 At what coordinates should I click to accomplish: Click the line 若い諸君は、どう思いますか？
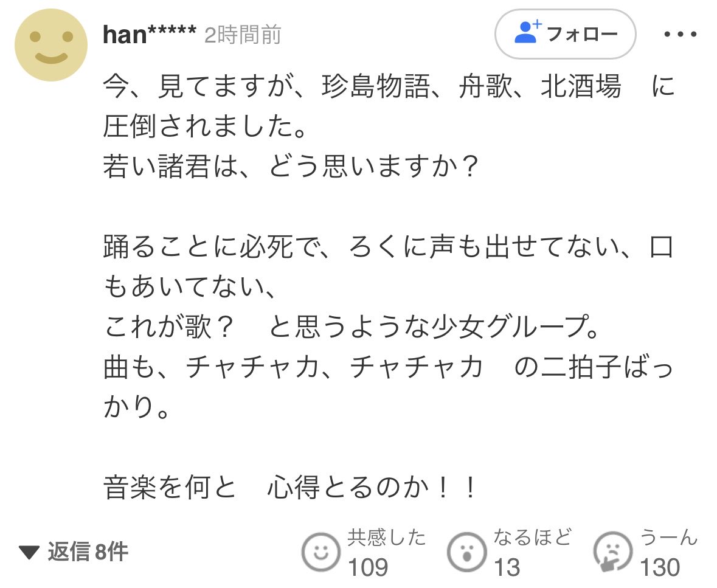[x=291, y=166]
